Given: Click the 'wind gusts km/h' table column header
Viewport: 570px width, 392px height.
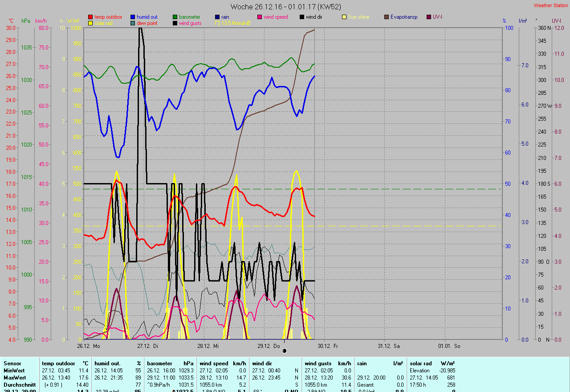Looking at the screenshot, I should click(328, 363).
